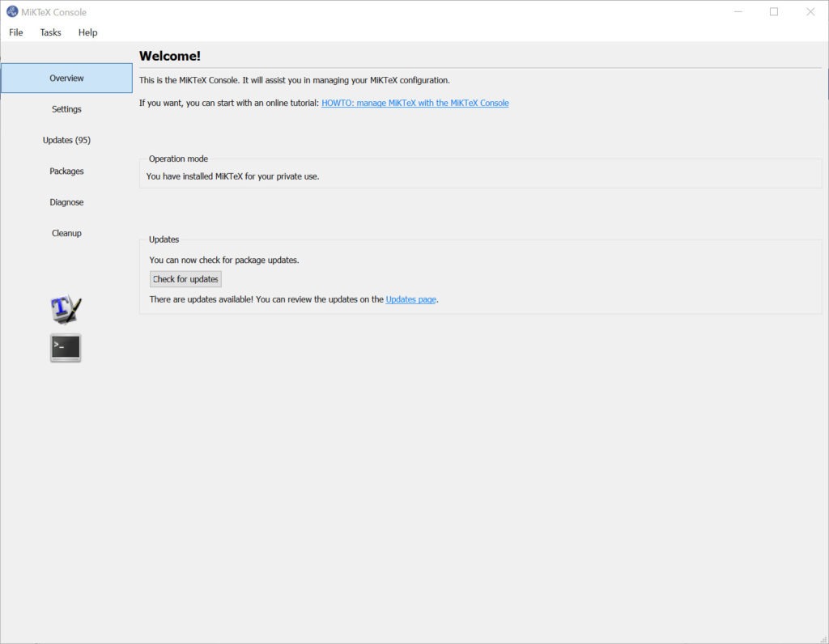The width and height of the screenshot is (829, 644).
Task: Select the Overview sidebar tab
Action: [66, 78]
